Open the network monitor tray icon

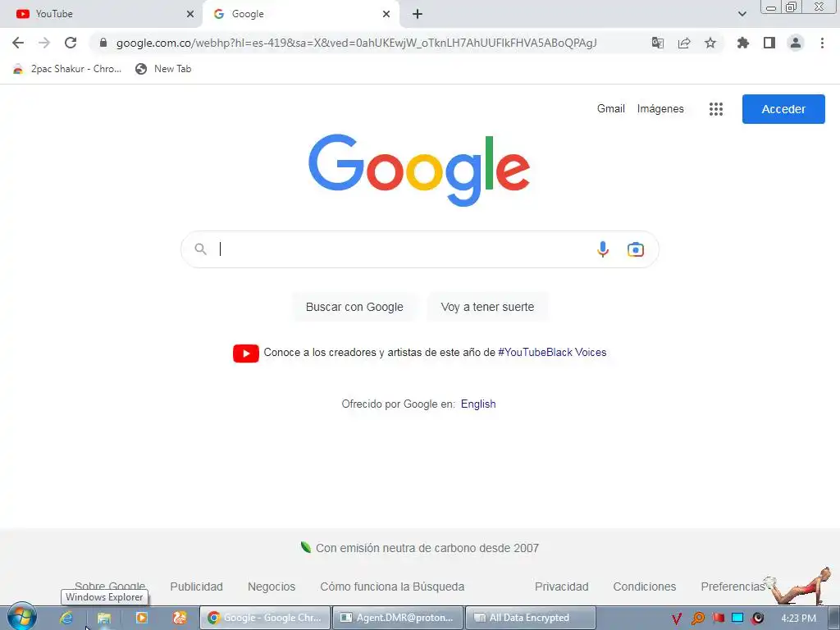click(x=737, y=618)
